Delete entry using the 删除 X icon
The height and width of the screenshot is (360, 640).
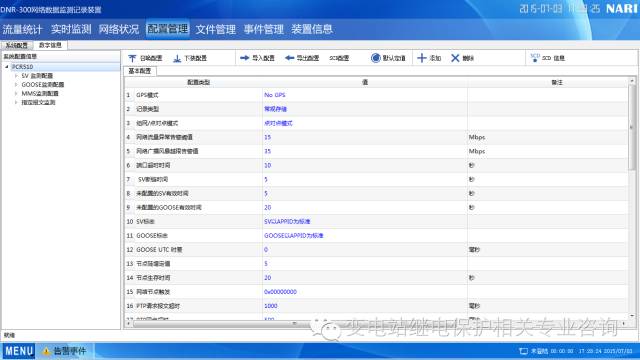pyautogui.click(x=455, y=58)
